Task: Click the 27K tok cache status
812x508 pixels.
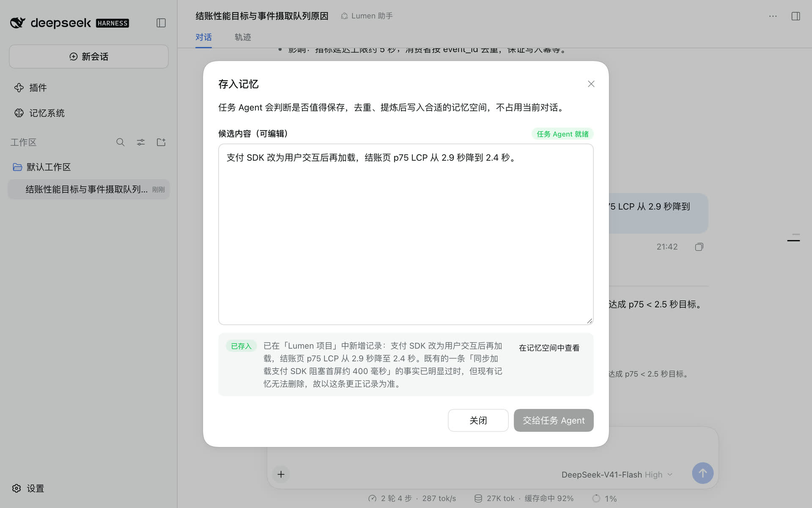Action: tap(524, 498)
